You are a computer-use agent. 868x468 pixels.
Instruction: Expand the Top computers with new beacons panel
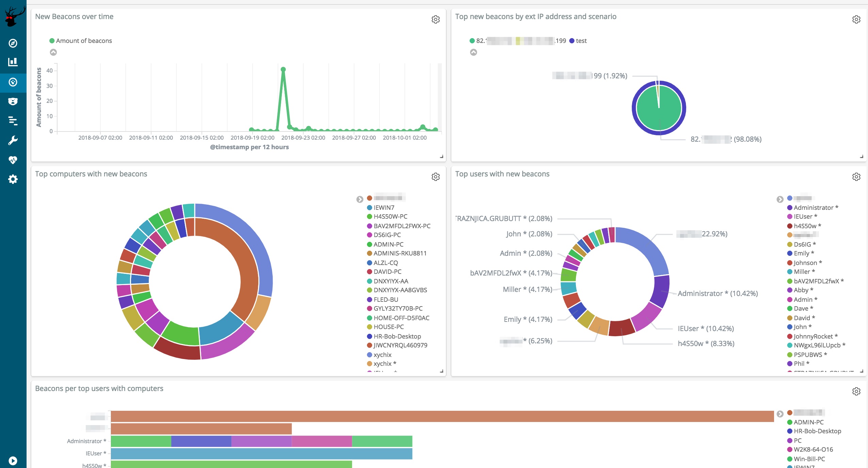[x=435, y=177]
